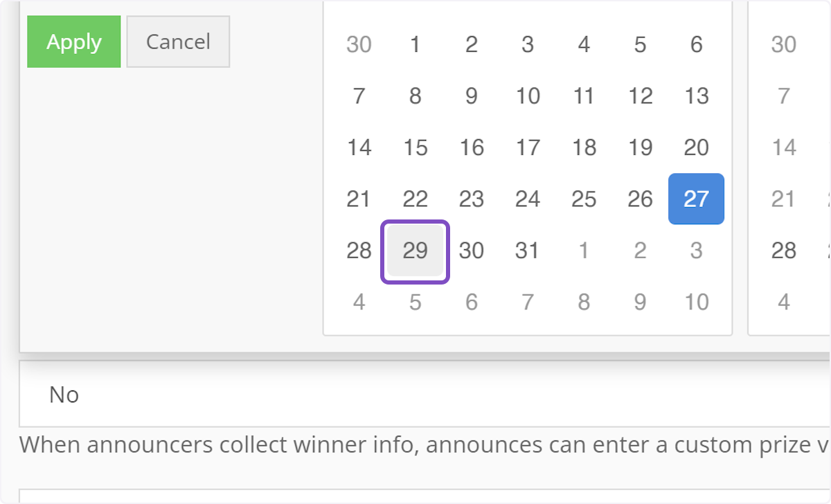Pick date 14 in the second calendar
This screenshot has height=504, width=831.
[x=783, y=147]
